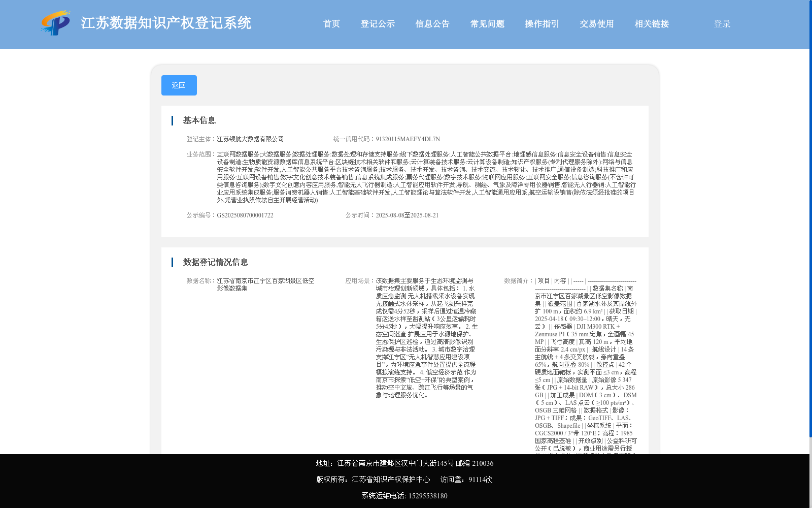Select the dataset name 江苏省南京市江宁区百家湖景区低空影像数据集
The image size is (812, 508).
(265, 284)
